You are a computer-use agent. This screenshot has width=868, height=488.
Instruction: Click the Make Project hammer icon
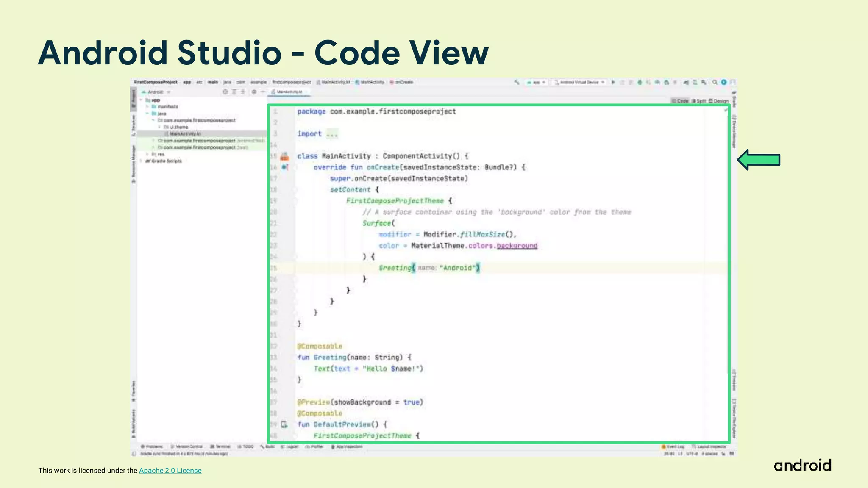click(x=517, y=82)
